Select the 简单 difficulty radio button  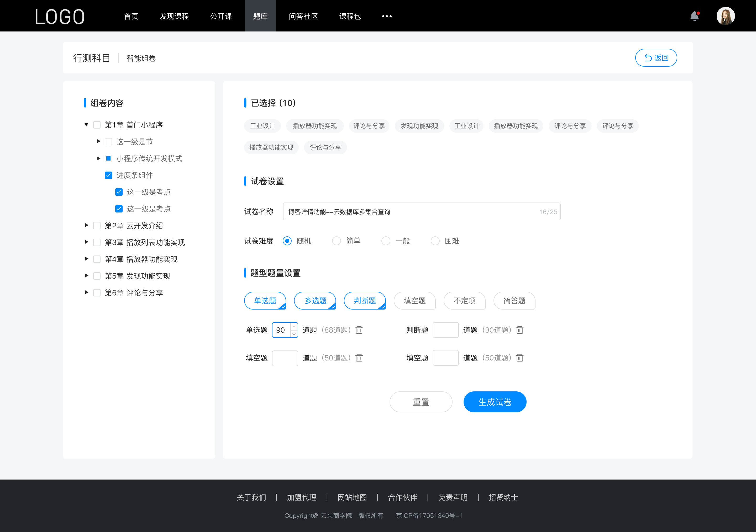[x=336, y=241]
